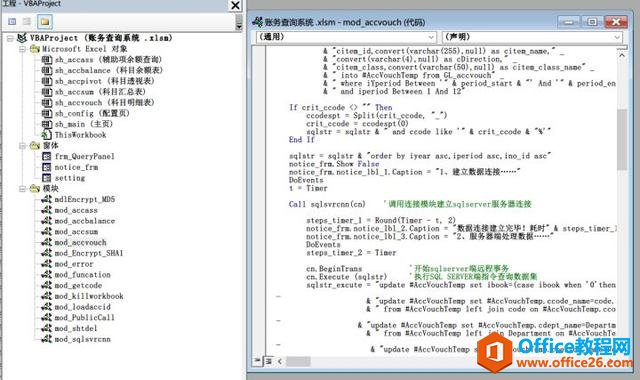This screenshot has width=640, height=380.
Task: Click on the 'End If' code line
Action: click(302, 140)
